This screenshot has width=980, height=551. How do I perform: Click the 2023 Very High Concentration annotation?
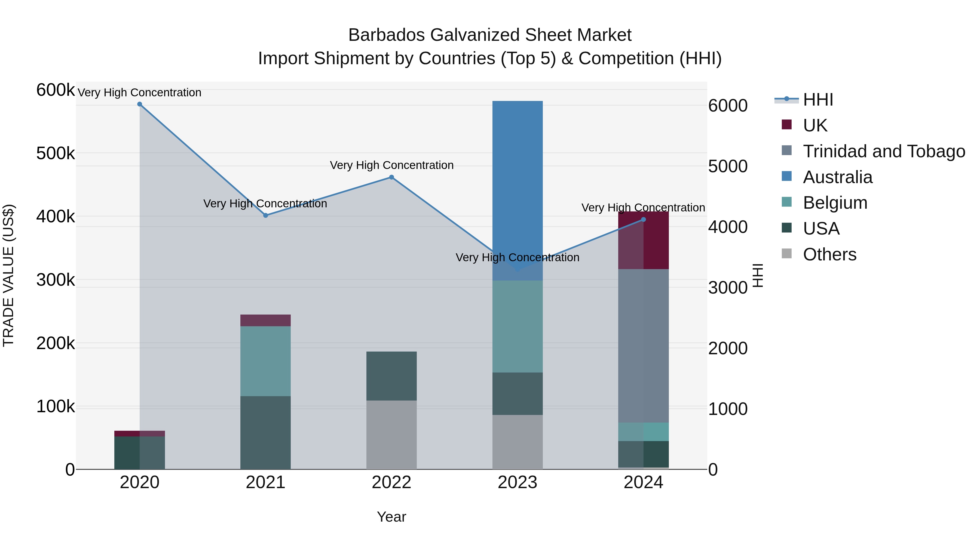pyautogui.click(x=517, y=257)
